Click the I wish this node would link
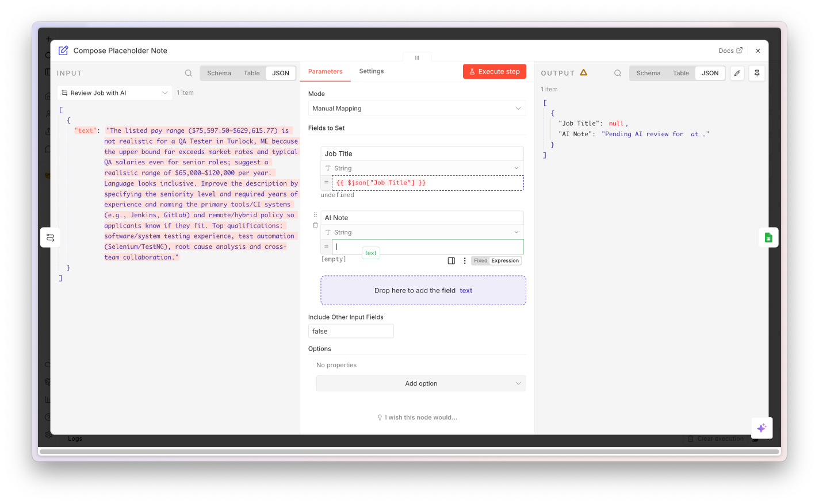Viewport: 819px width, 504px height. 421,418
